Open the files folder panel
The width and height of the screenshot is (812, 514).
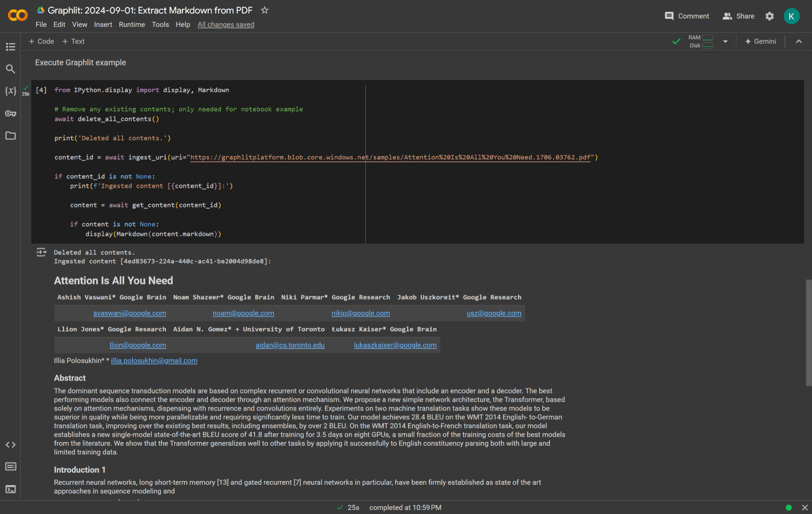[x=10, y=136]
